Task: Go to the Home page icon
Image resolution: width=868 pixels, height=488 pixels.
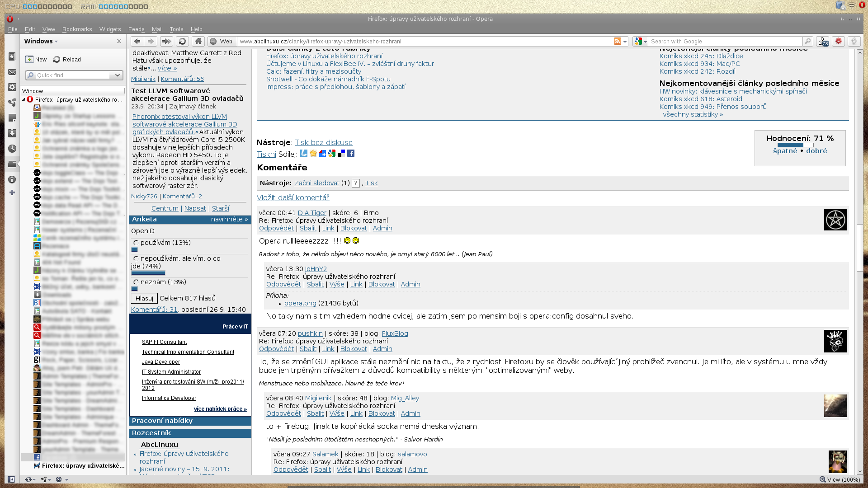Action: 198,41
